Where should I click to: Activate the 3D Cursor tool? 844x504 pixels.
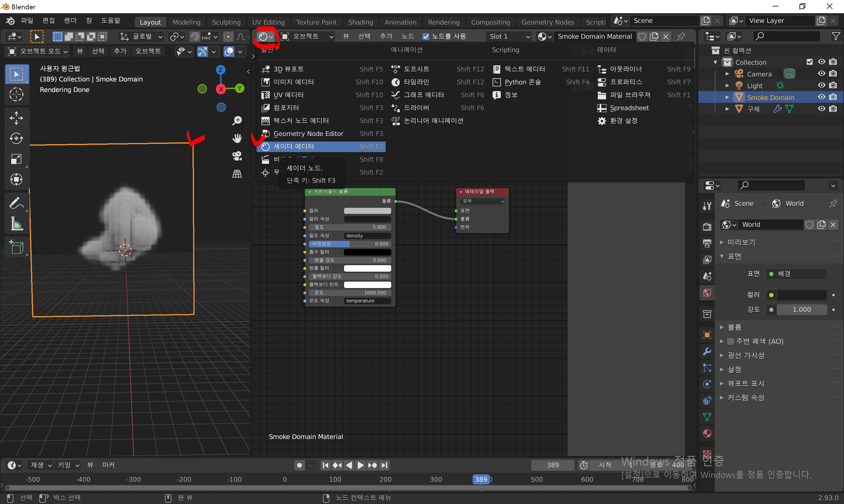[x=17, y=94]
